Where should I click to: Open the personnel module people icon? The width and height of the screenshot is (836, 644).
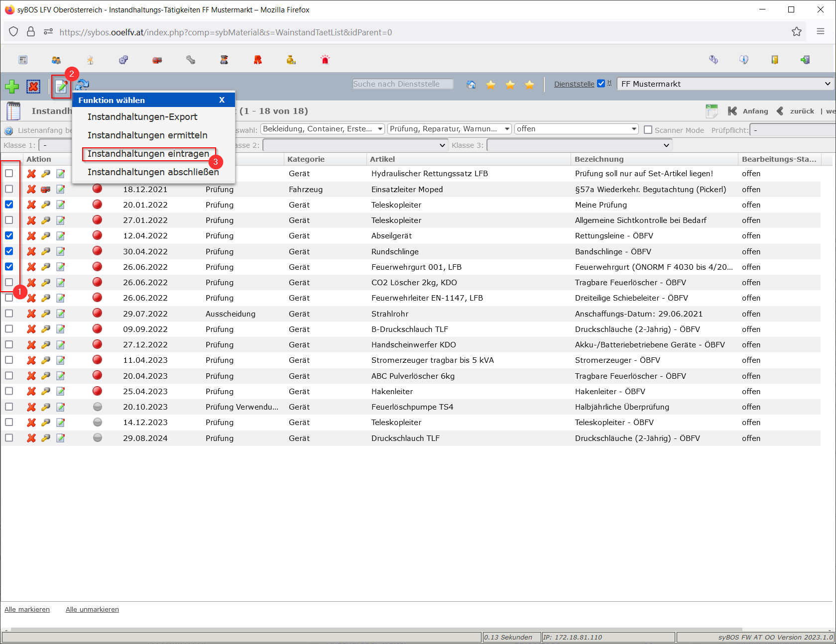pyautogui.click(x=56, y=60)
